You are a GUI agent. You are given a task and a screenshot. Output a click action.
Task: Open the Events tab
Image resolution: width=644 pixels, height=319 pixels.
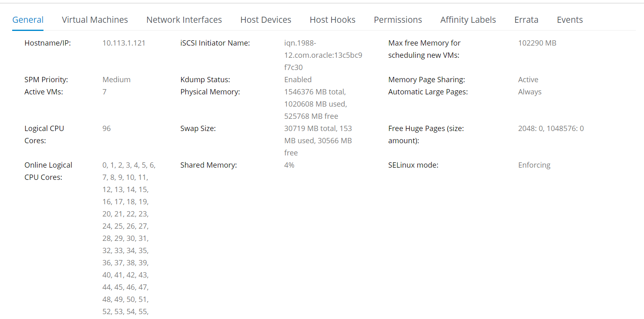[570, 20]
